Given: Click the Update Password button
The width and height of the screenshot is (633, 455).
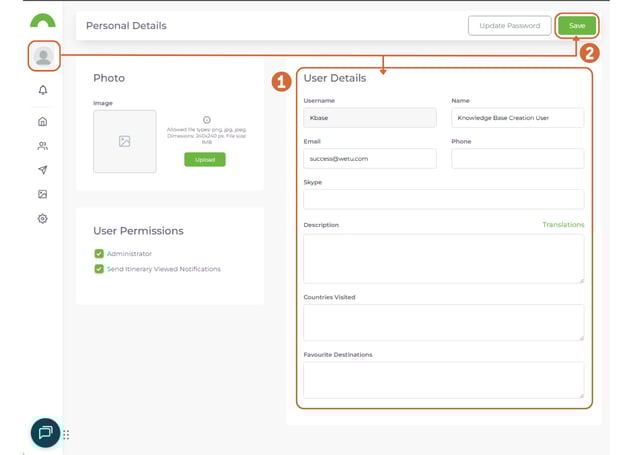Looking at the screenshot, I should [x=509, y=25].
